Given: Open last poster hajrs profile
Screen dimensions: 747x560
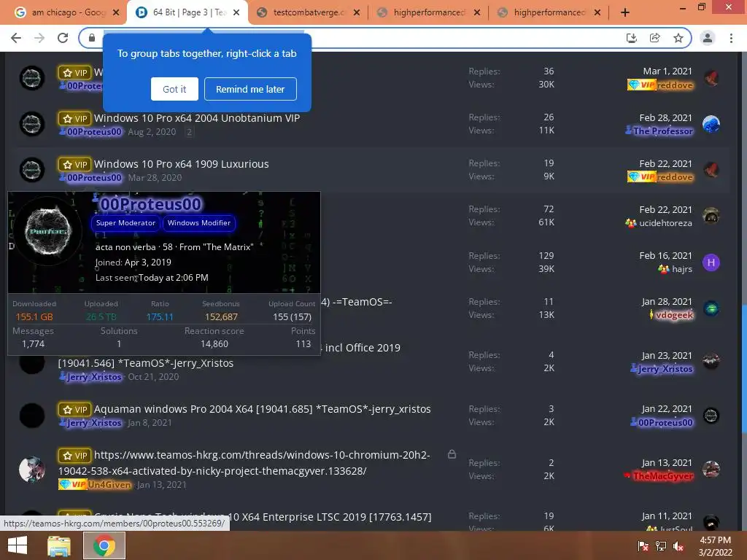Looking at the screenshot, I should coord(682,269).
